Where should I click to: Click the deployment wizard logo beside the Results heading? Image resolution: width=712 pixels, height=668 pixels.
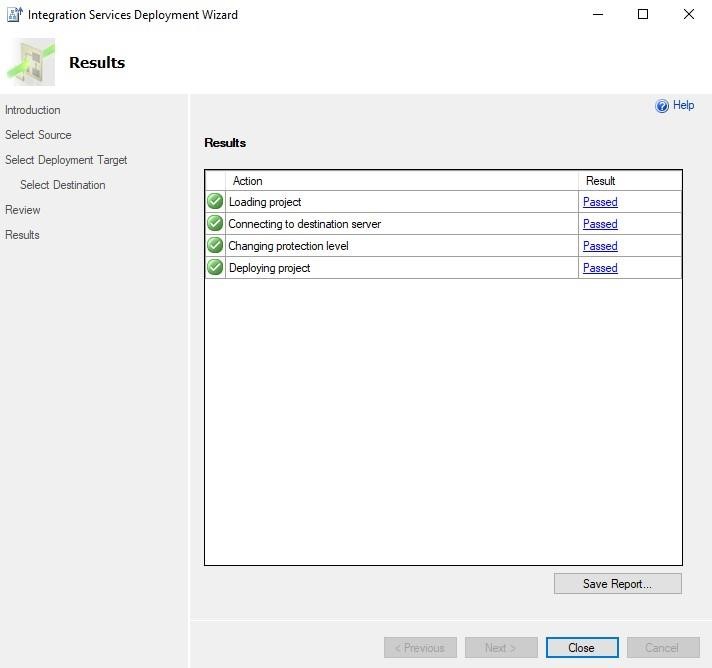point(31,62)
